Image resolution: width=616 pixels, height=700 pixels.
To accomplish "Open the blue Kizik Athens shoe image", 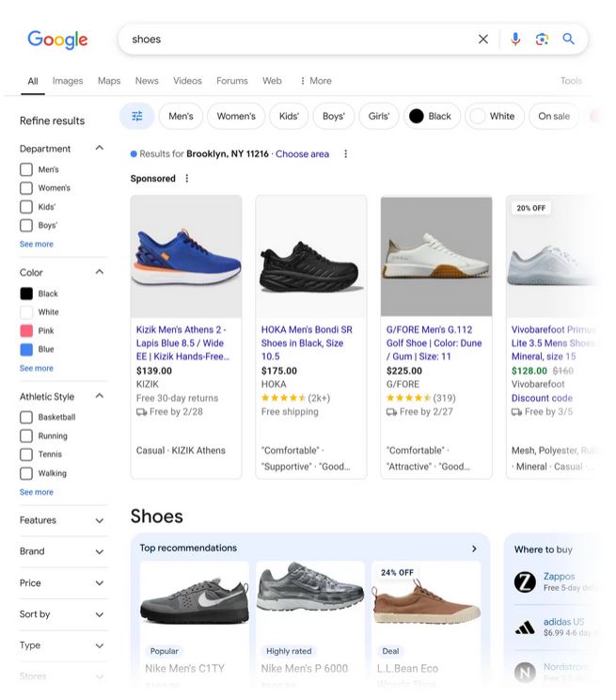I will (x=186, y=256).
